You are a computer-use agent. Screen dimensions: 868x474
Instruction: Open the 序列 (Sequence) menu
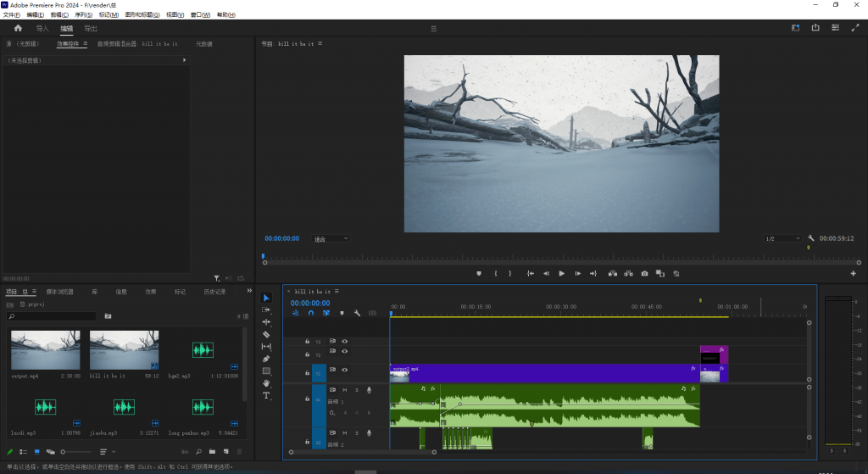pos(83,14)
